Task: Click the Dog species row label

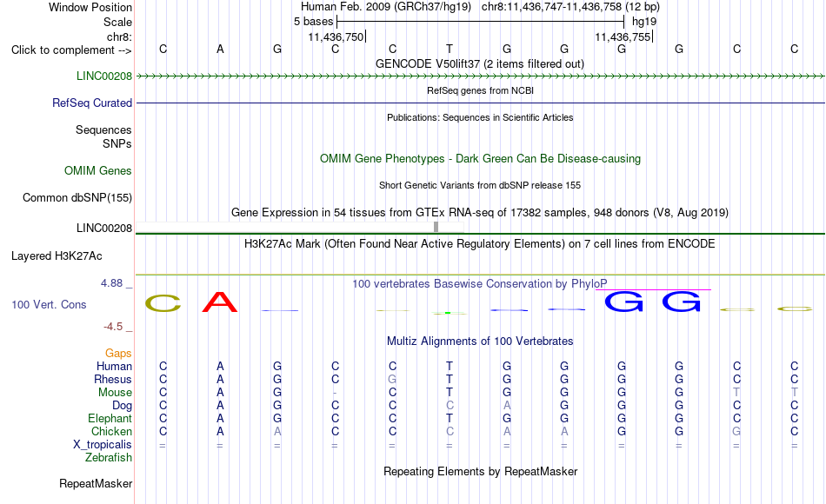Action: pyautogui.click(x=123, y=406)
